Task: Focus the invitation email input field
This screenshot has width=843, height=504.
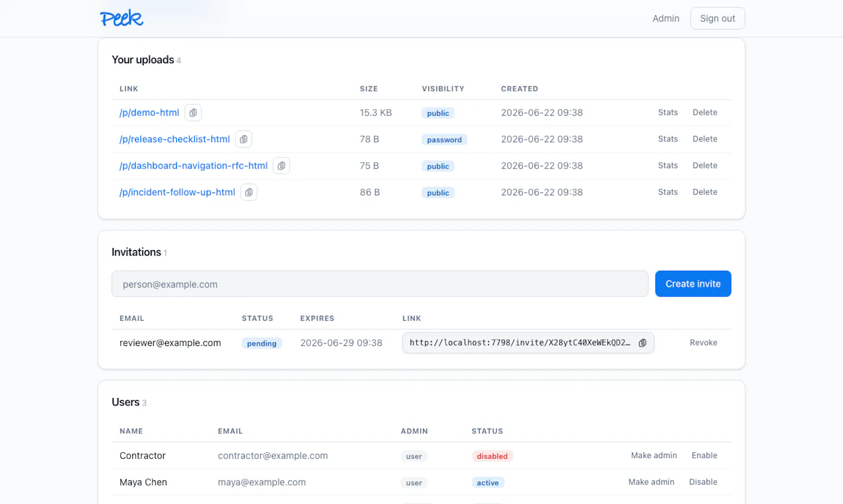Action: (380, 284)
